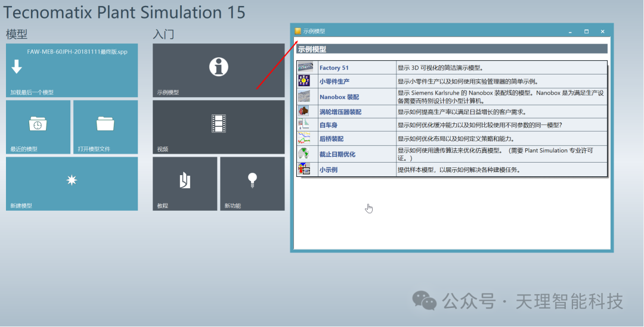Click description 提供样本模型，以展示如何解决各种建模任务
The width and height of the screenshot is (644, 327).
click(x=459, y=169)
